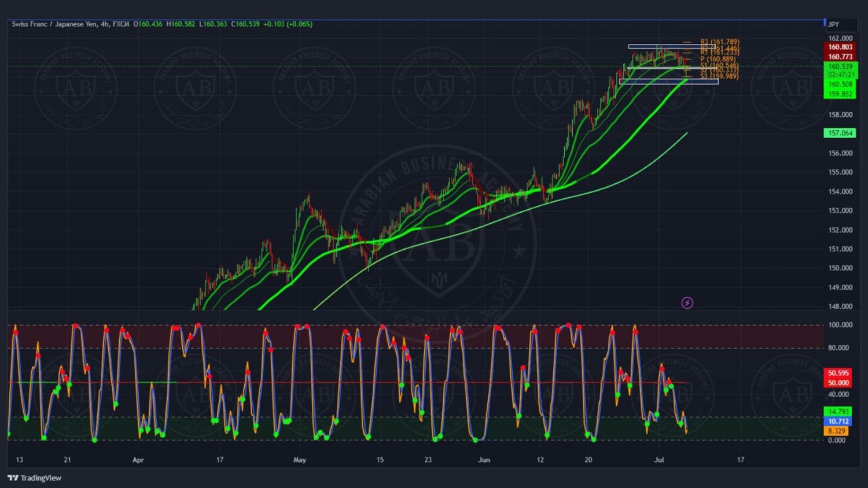Viewport: 868px width, 488px height.
Task: Click the change value +0.103 (+0.06%)
Action: [x=288, y=24]
